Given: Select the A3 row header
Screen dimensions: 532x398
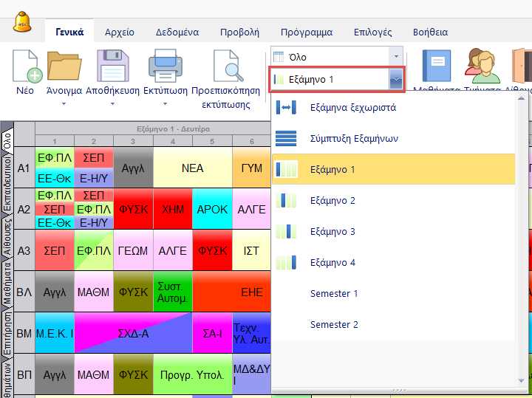Looking at the screenshot, I should pyautogui.click(x=24, y=251).
